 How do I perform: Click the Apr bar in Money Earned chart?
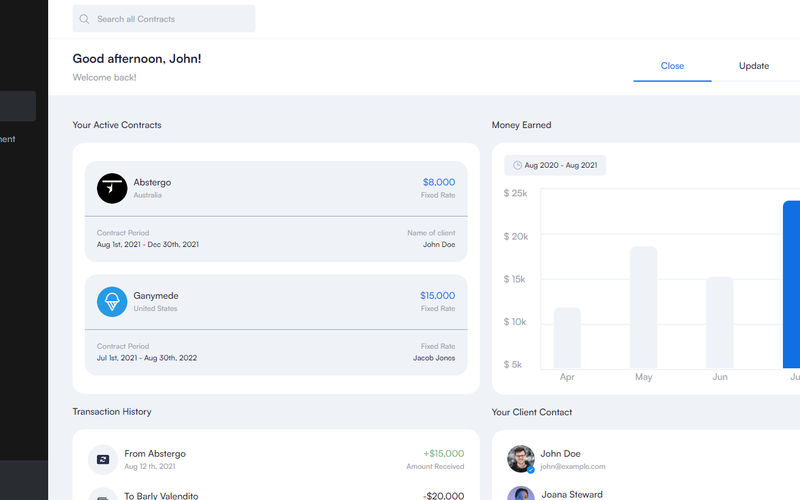[x=567, y=338]
